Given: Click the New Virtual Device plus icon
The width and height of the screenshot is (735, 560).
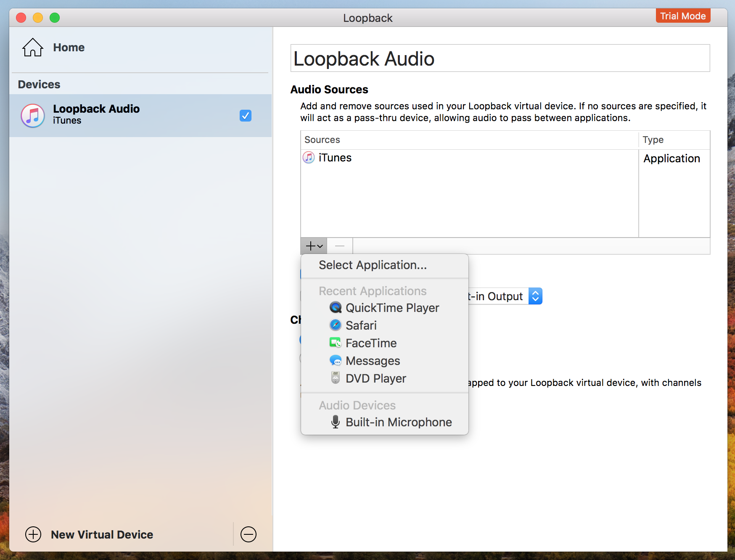Looking at the screenshot, I should [x=33, y=534].
